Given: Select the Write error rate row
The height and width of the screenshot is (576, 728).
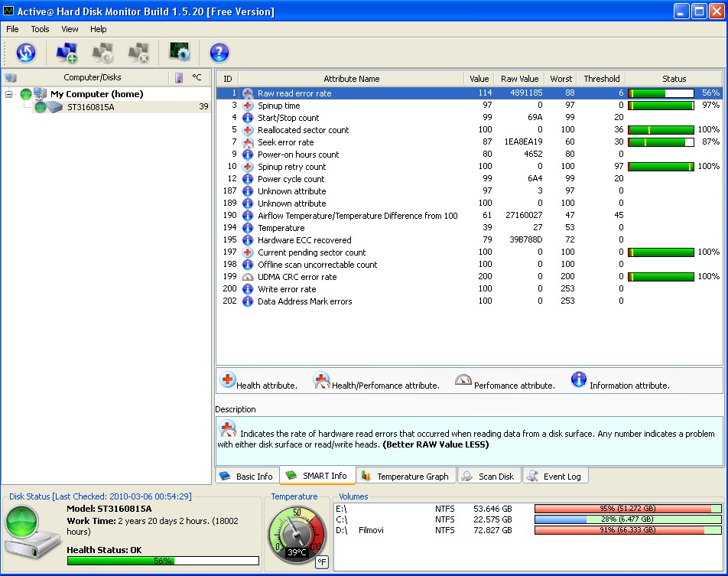Looking at the screenshot, I should (x=470, y=289).
